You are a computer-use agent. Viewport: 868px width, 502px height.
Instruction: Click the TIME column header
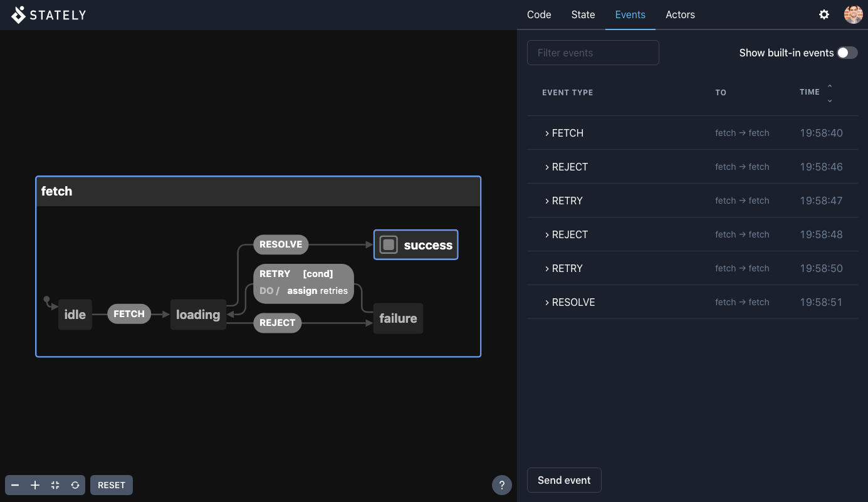pos(810,92)
